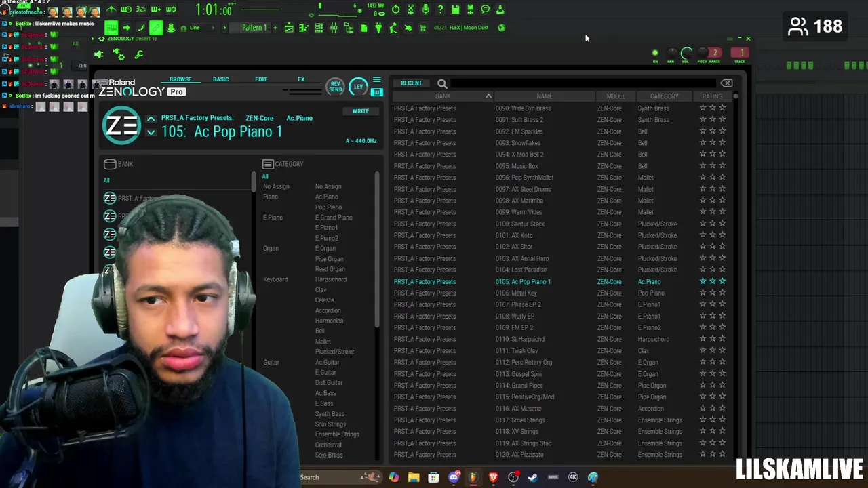Click the WRITE button
Image resolution: width=868 pixels, height=488 pixels.
pyautogui.click(x=360, y=111)
